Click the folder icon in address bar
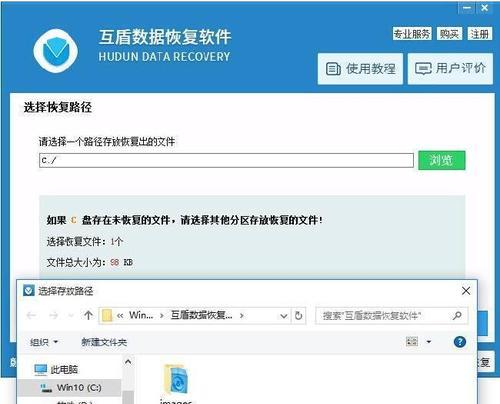This screenshot has height=404, width=500. point(107,315)
